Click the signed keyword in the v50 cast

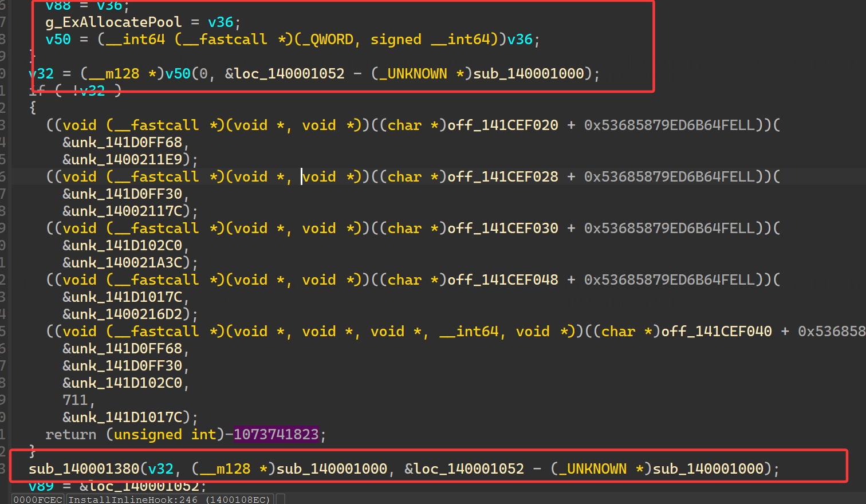[396, 40]
